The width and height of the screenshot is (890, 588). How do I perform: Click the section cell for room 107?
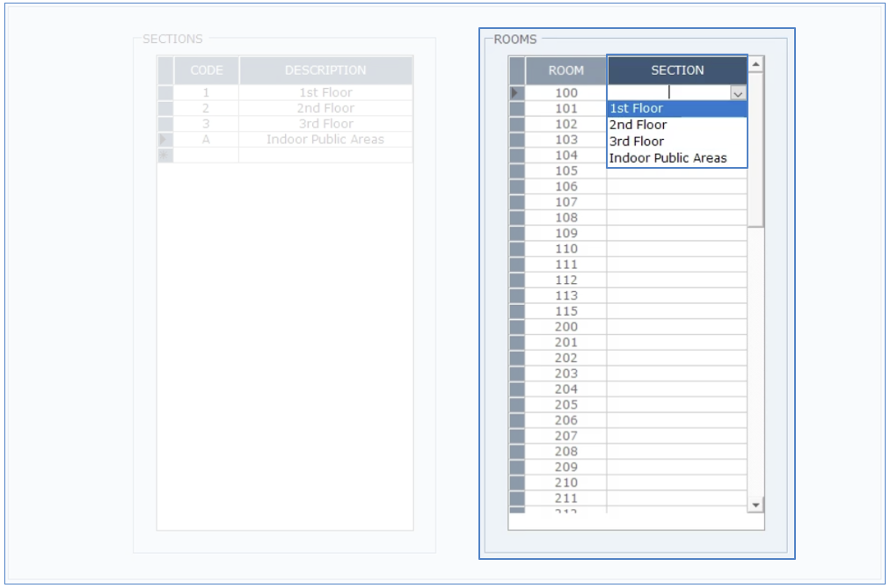coord(676,202)
